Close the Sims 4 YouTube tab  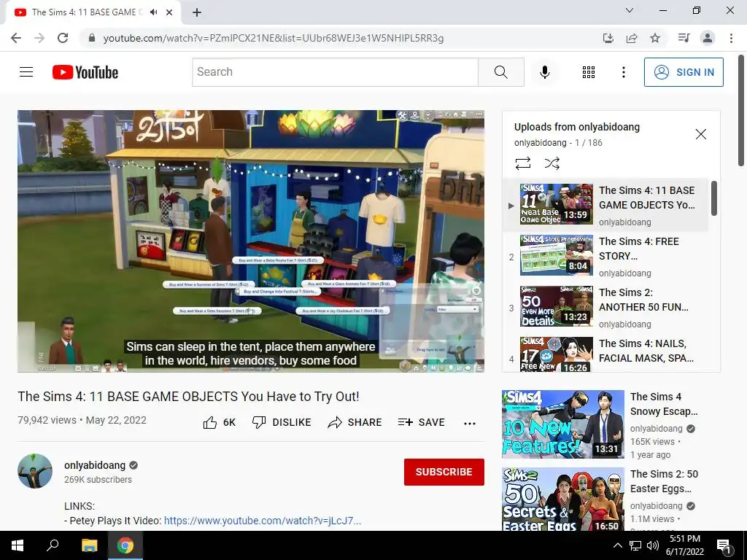pyautogui.click(x=169, y=12)
